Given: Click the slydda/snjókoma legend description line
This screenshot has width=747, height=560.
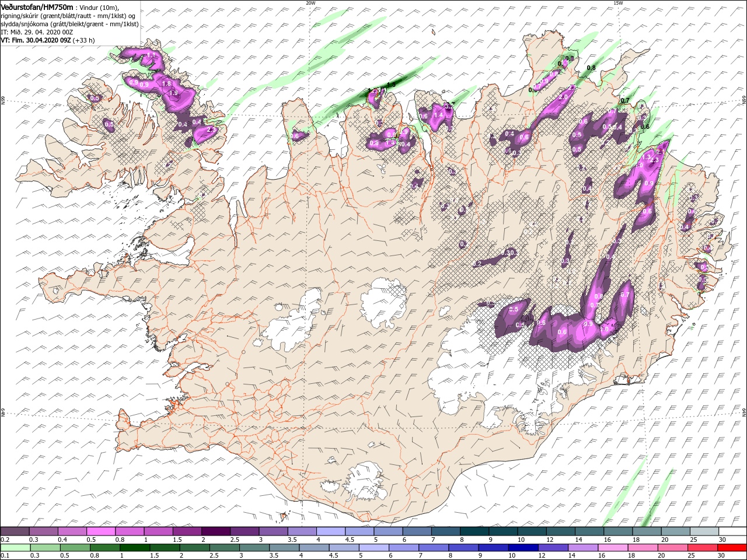Looking at the screenshot, I should click(x=69, y=23).
